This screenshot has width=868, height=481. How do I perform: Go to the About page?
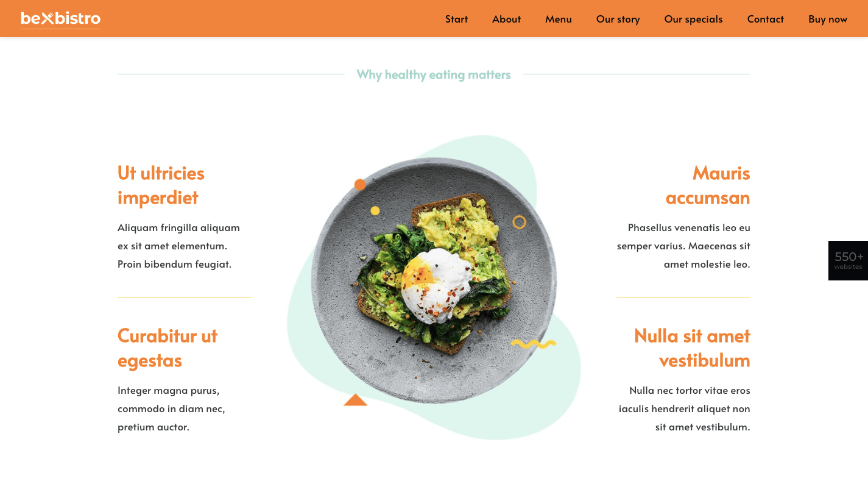pos(506,19)
